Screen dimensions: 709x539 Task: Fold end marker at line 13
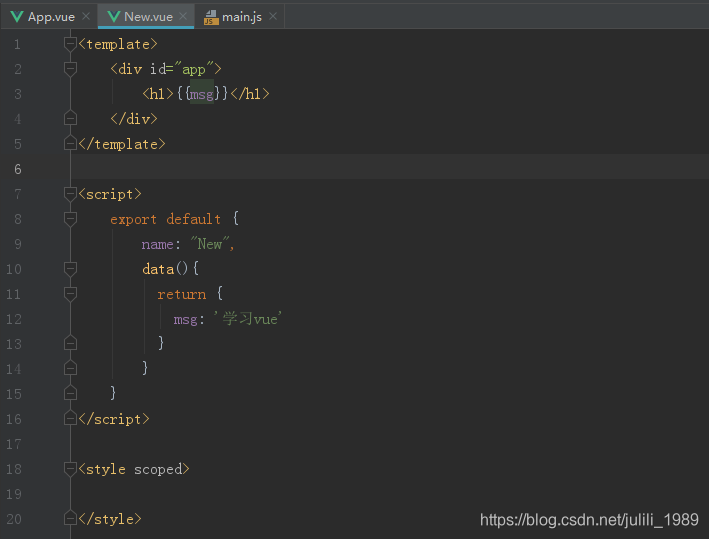[70, 343]
